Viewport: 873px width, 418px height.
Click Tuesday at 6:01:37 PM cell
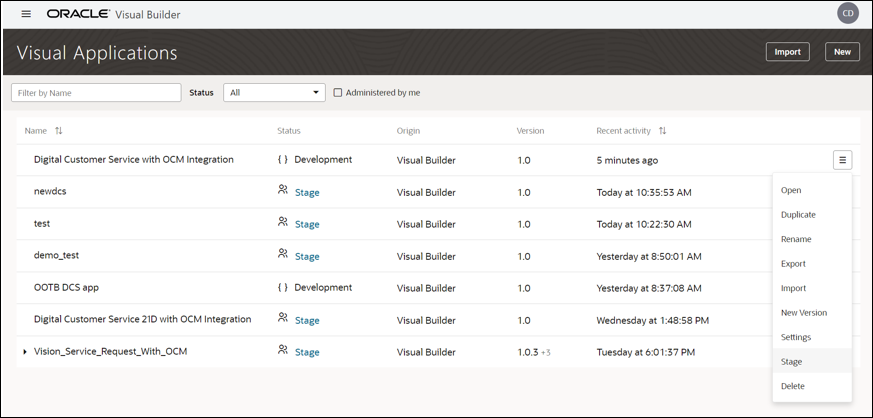[646, 352]
